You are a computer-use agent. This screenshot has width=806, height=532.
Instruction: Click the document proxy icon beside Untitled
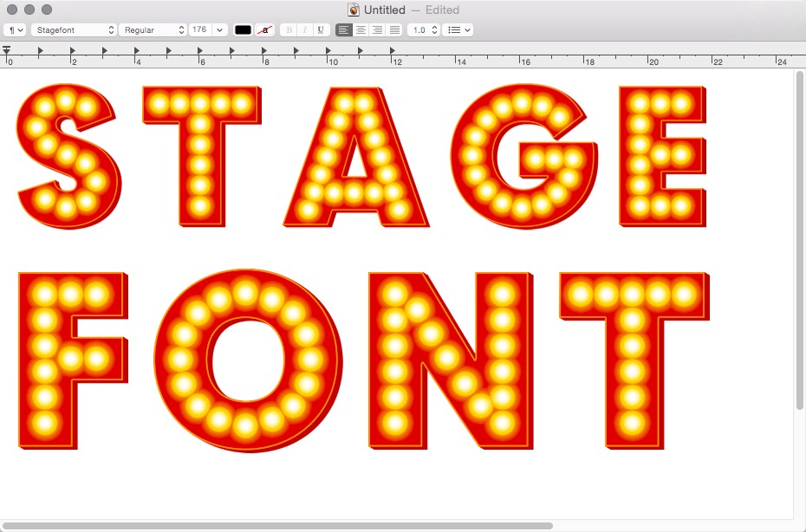[353, 10]
